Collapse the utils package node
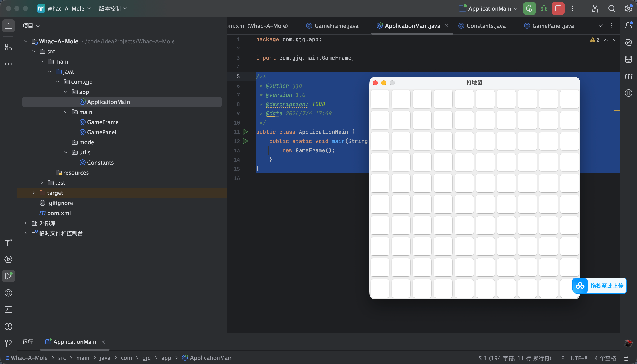 tap(66, 152)
